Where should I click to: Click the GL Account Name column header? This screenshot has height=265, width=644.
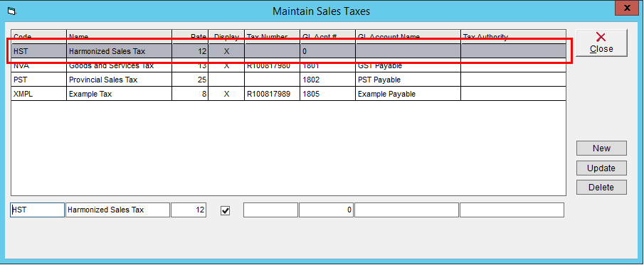click(408, 36)
